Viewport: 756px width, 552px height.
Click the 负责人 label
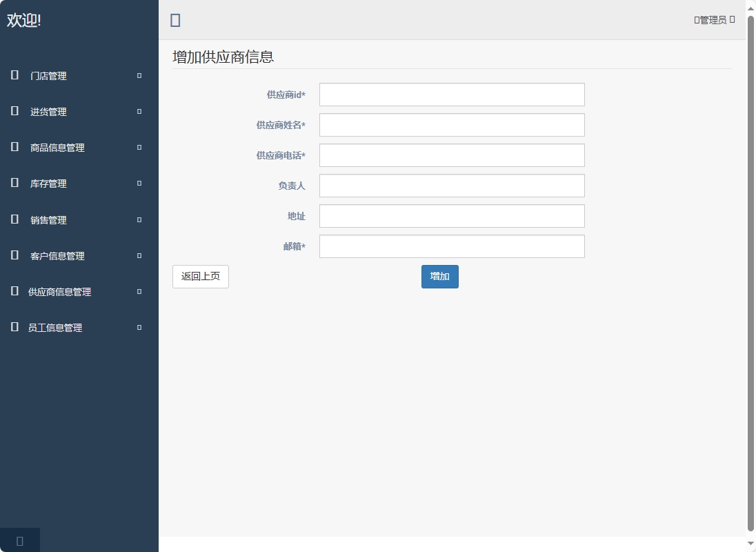[x=292, y=186]
